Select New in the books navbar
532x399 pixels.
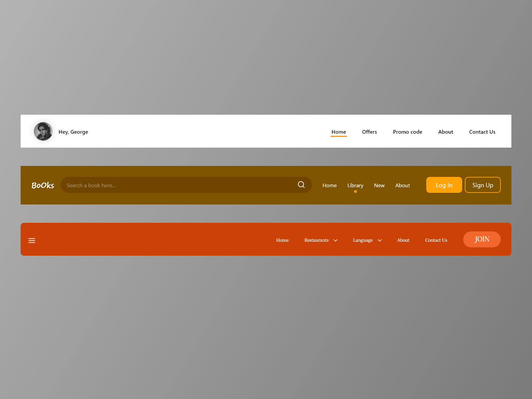(x=379, y=185)
